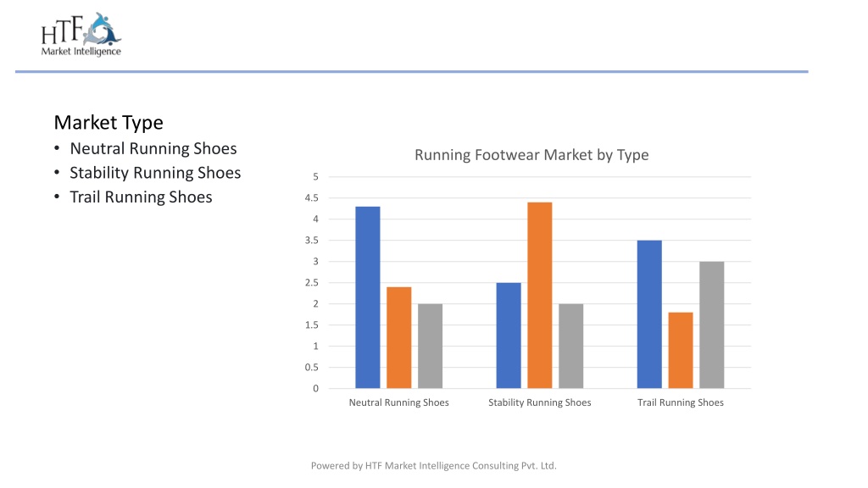Image resolution: width=868 pixels, height=488 pixels.
Task: Click the gray bar for Stability Running Shoes
Action: 571,346
